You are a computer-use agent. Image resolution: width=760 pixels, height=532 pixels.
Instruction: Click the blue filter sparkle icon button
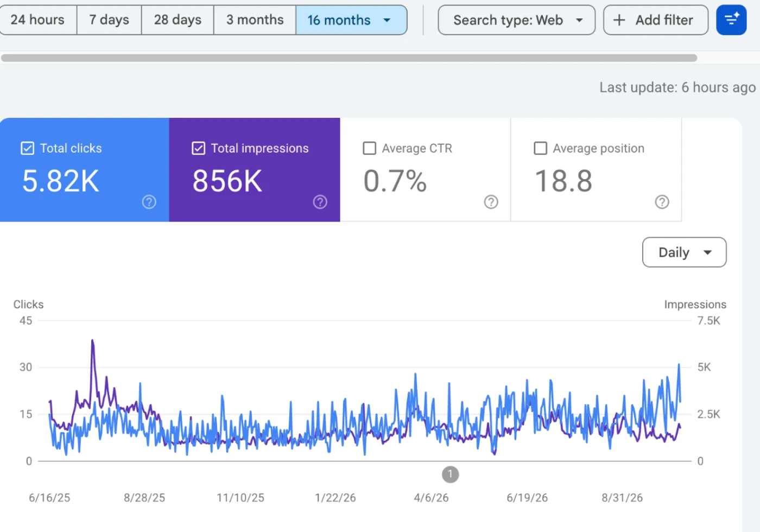pos(731,20)
